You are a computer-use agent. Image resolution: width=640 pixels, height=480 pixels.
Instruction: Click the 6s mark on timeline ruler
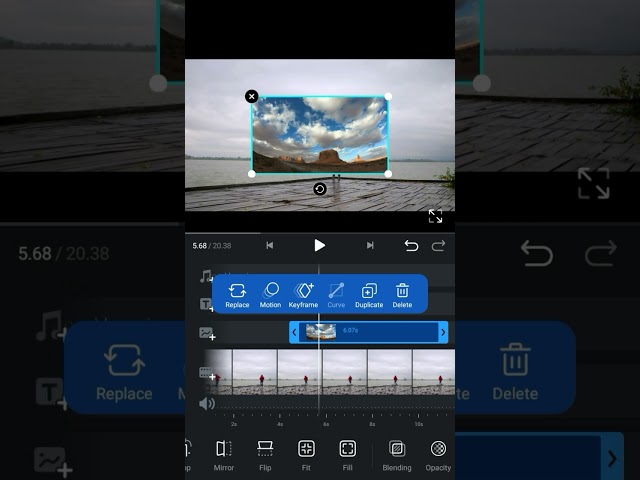point(326,424)
